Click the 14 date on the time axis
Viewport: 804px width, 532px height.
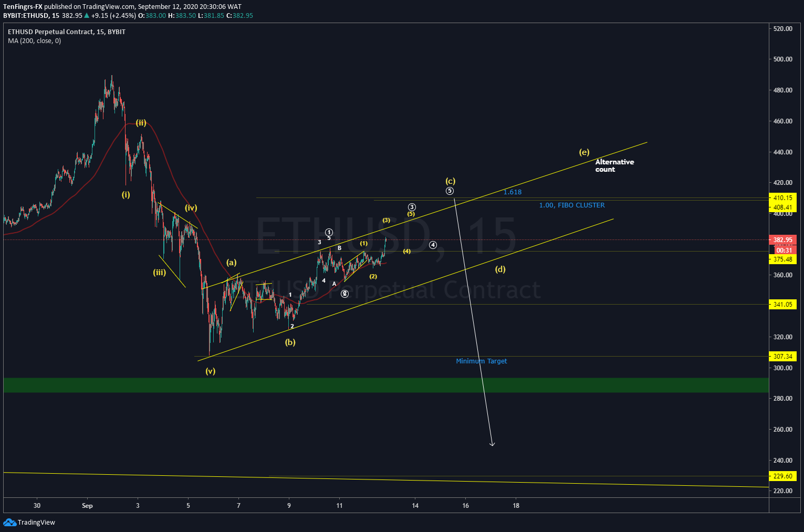point(415,506)
